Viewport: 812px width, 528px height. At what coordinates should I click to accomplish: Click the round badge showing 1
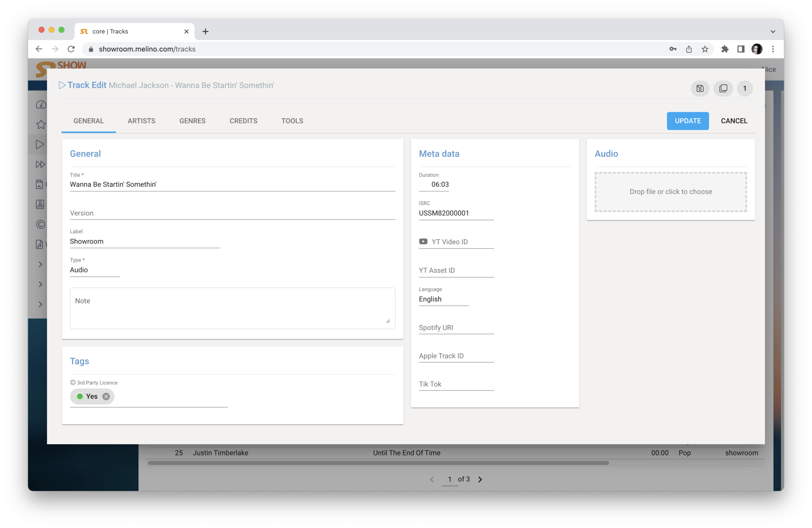(744, 89)
